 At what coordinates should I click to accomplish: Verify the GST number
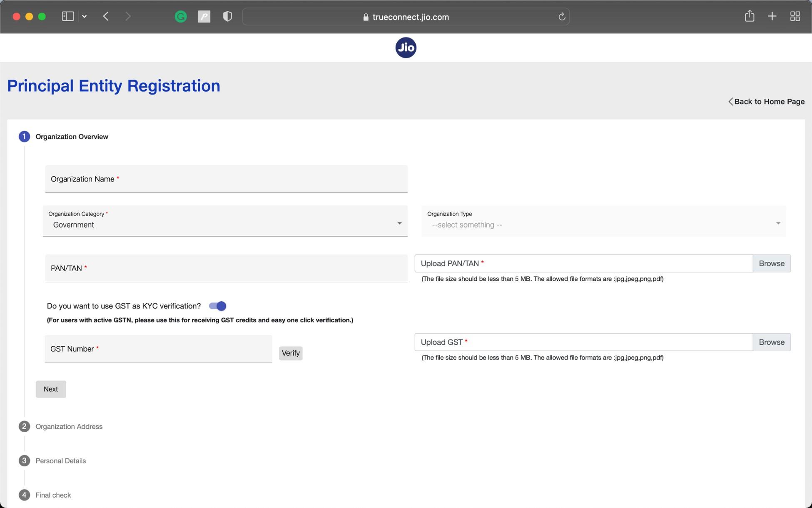coord(291,353)
